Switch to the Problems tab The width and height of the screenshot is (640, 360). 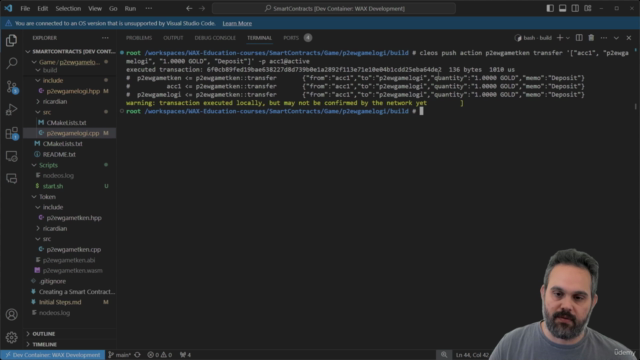(x=139, y=38)
